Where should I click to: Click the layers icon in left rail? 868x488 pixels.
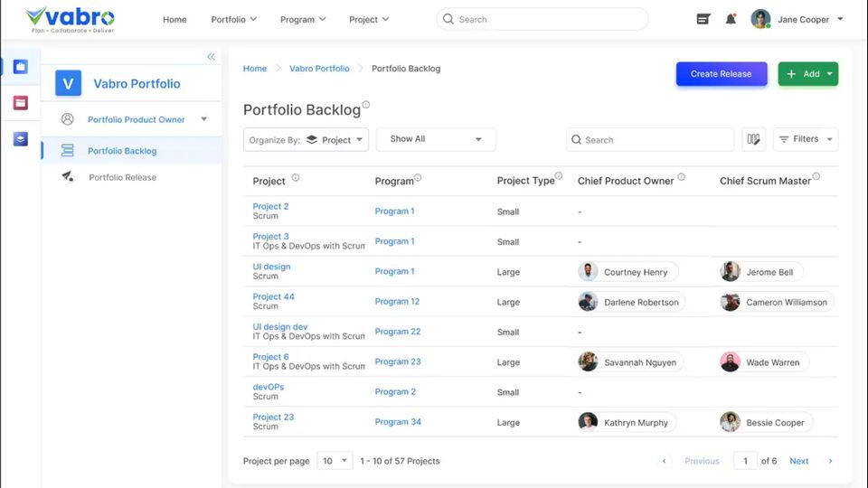20,139
